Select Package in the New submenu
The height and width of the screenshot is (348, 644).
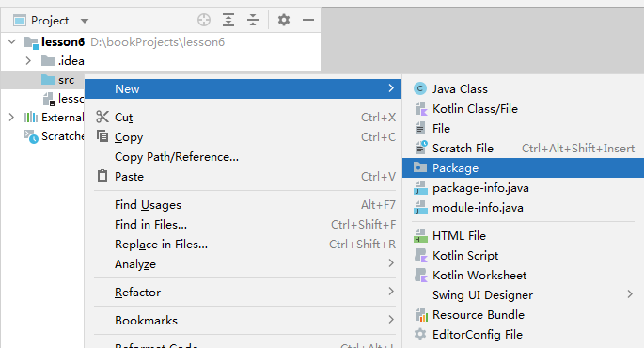coord(523,168)
